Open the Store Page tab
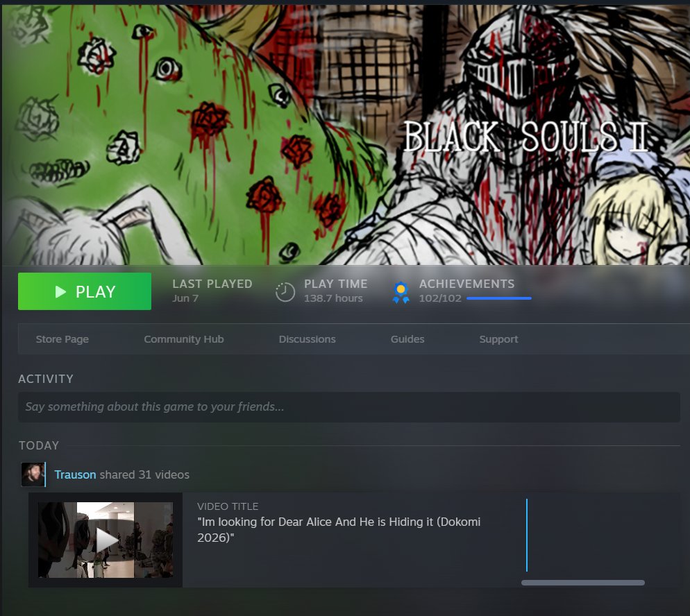Viewport: 690px width, 616px height. coord(62,339)
